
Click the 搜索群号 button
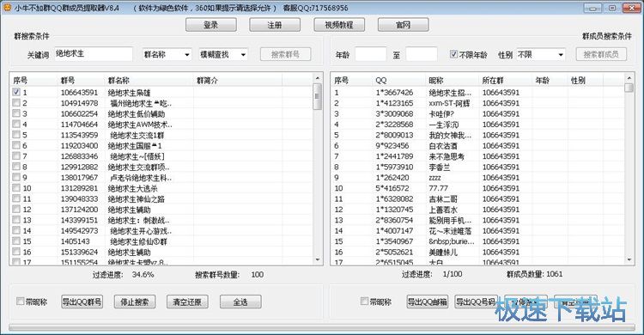pyautogui.click(x=285, y=54)
